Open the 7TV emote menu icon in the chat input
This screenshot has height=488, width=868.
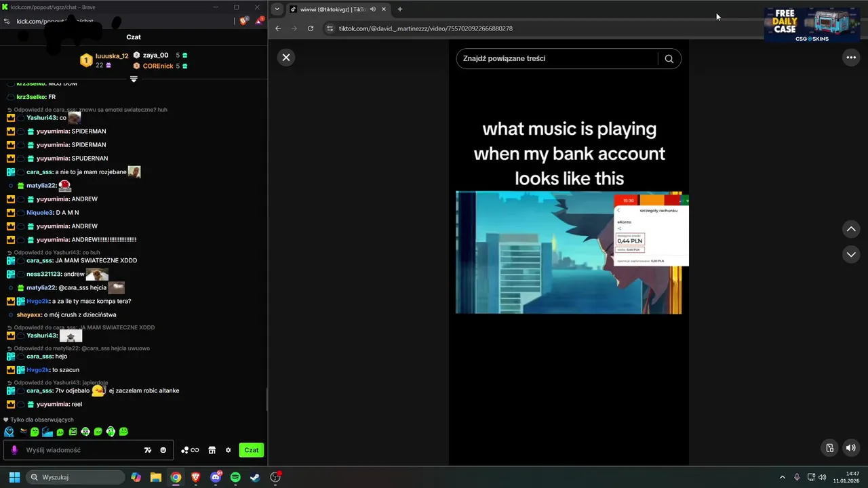pos(148,450)
